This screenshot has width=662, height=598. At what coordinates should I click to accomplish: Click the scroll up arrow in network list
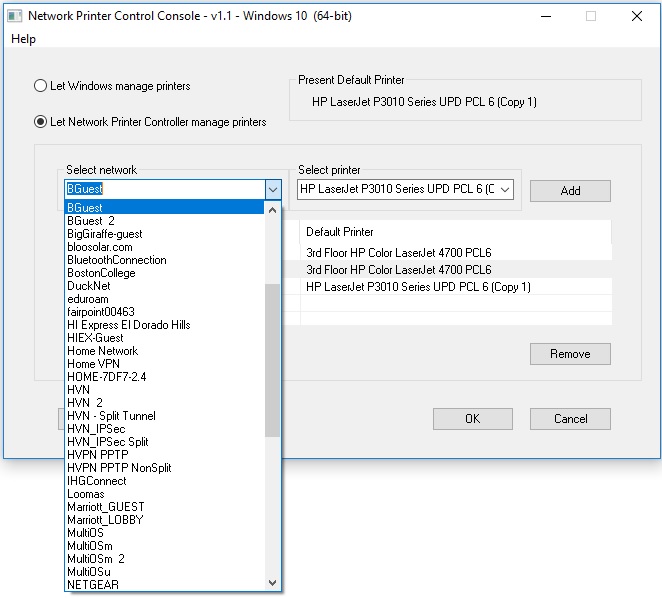[273, 210]
